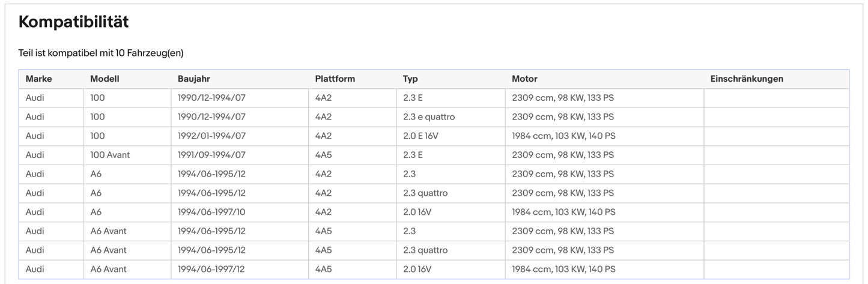Click the 1992/01-1994/07 build year cell

coord(211,136)
